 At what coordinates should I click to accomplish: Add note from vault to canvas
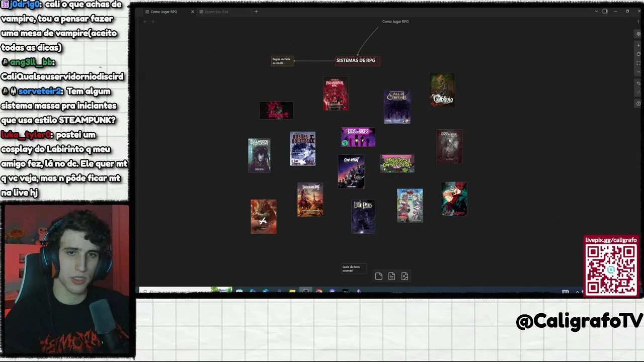coord(391,276)
